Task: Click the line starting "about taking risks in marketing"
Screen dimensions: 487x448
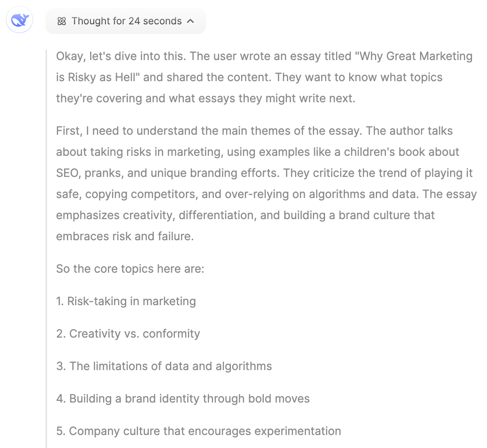Action: pos(257,152)
